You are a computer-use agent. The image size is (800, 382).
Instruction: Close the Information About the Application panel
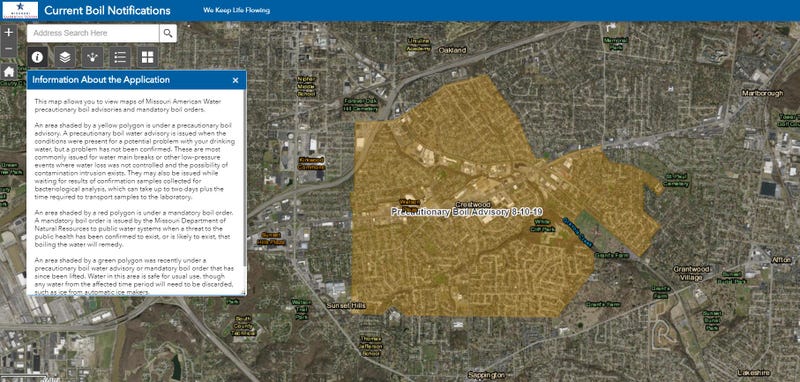click(235, 80)
